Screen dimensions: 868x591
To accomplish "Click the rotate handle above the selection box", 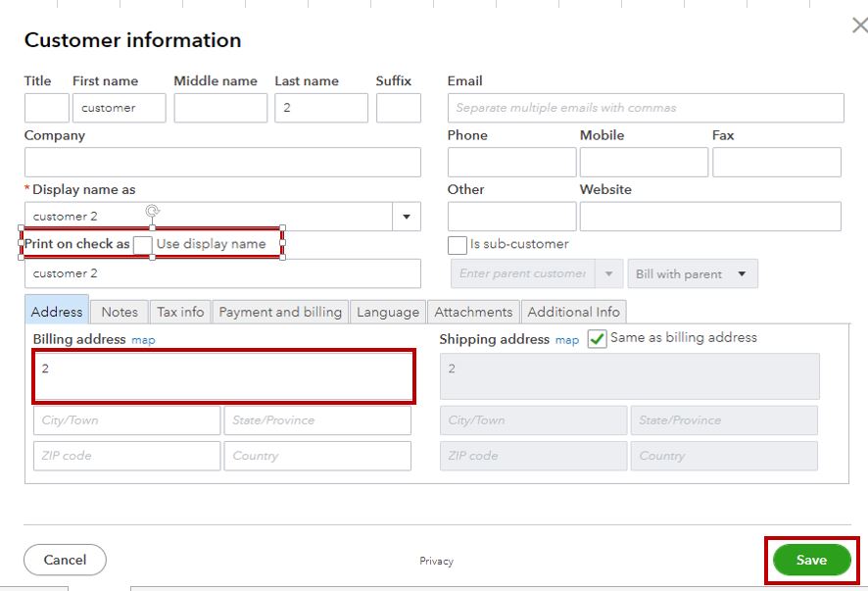I will (x=152, y=211).
